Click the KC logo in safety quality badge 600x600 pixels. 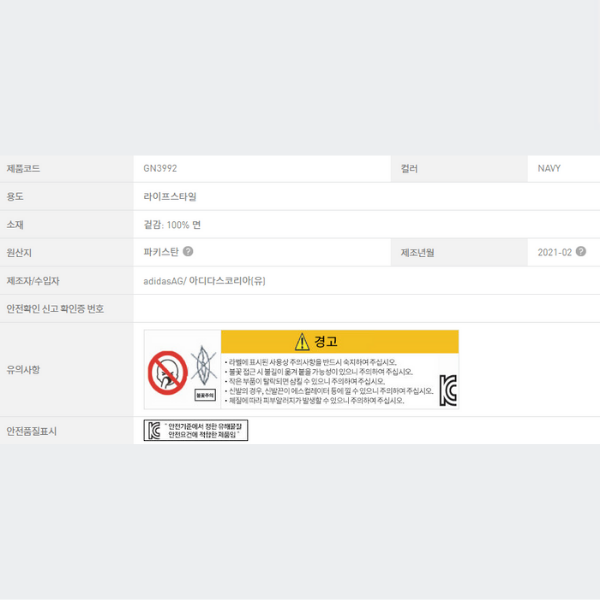click(x=154, y=431)
